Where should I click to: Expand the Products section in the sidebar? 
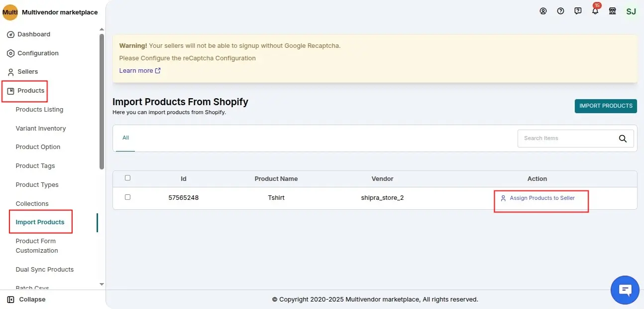click(x=30, y=90)
